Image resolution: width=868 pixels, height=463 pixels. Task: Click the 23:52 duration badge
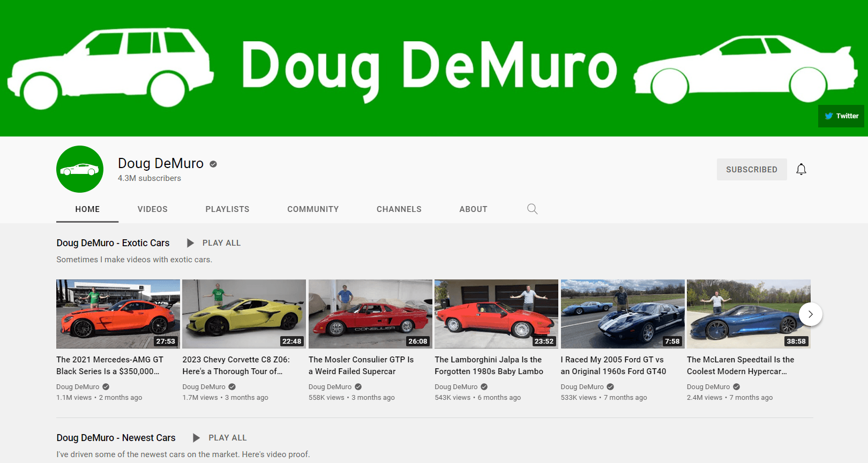[x=544, y=341]
